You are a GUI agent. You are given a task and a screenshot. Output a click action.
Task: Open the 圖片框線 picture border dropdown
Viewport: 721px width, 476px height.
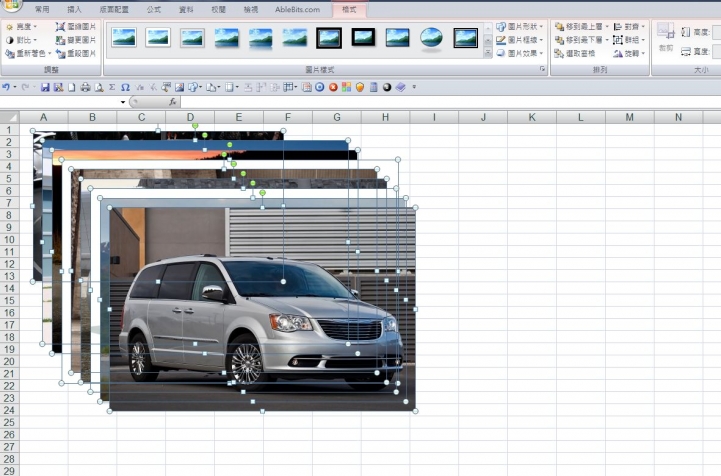[x=520, y=40]
